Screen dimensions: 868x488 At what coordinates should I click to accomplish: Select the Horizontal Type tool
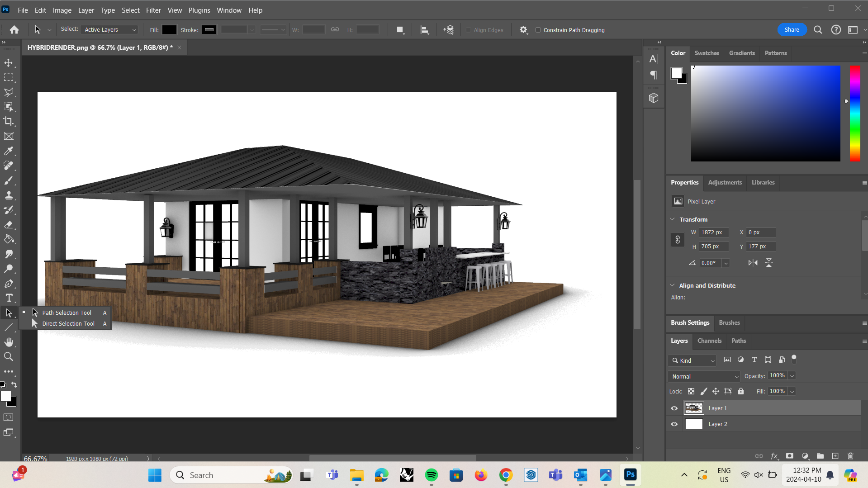[9, 298]
